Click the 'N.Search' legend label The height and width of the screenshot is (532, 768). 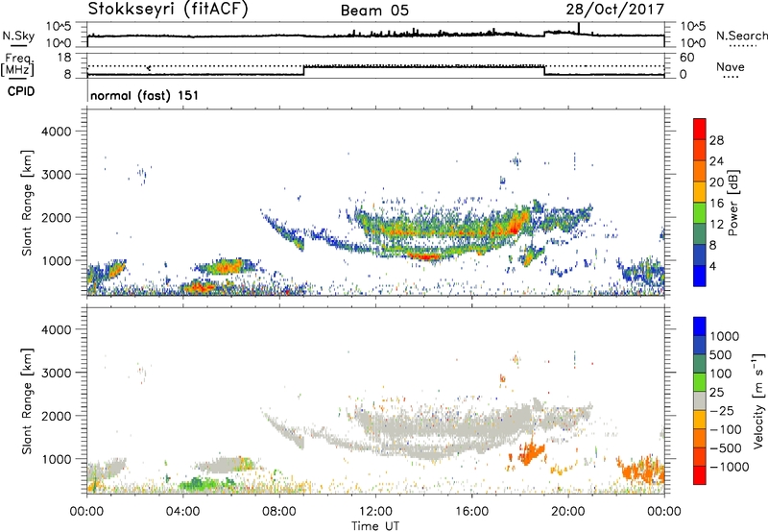click(741, 36)
